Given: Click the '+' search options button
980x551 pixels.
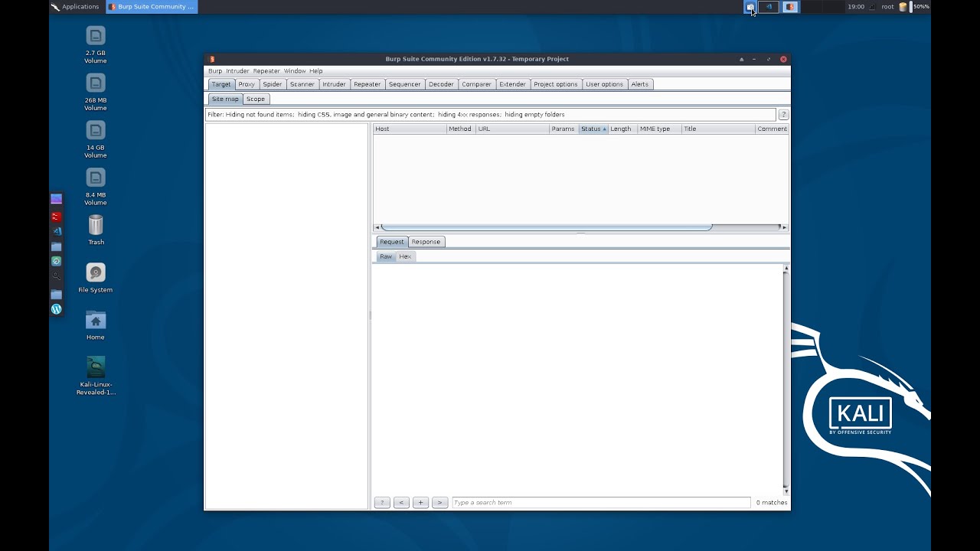Looking at the screenshot, I should pos(420,503).
